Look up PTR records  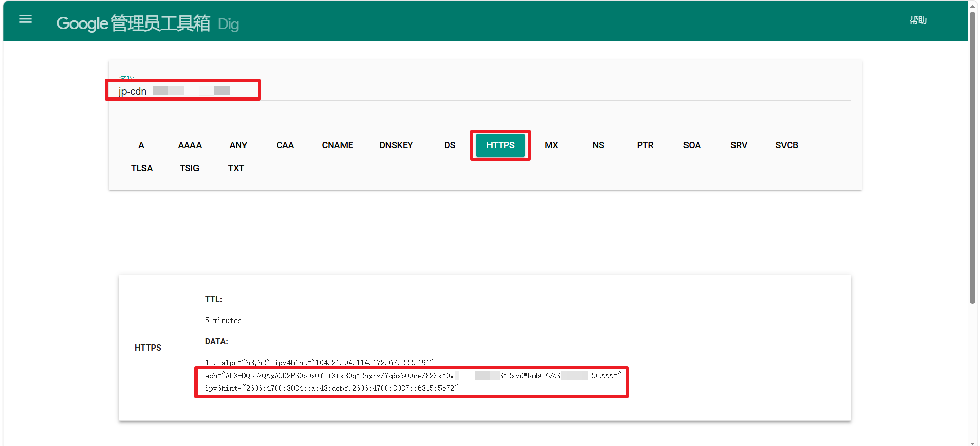point(645,145)
